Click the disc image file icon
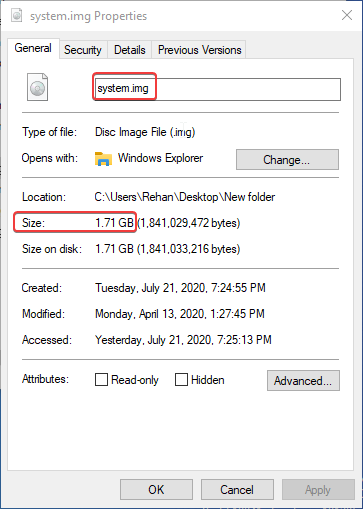Viewport: 363px width, 509px height. (37, 87)
